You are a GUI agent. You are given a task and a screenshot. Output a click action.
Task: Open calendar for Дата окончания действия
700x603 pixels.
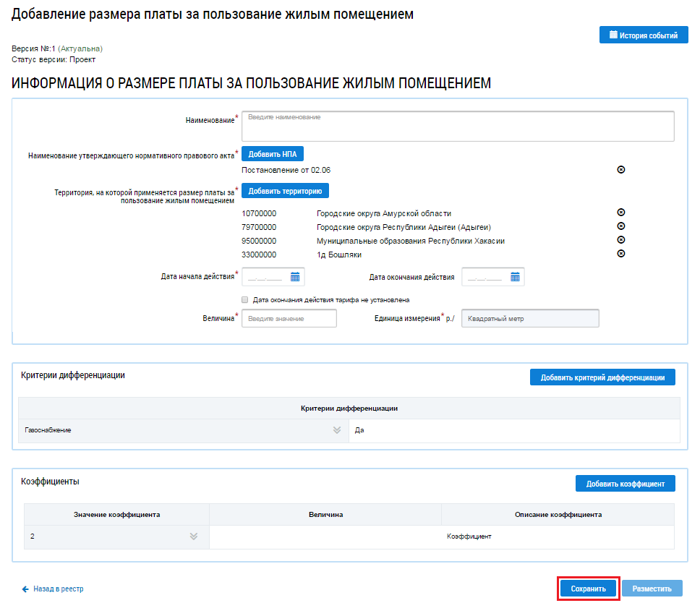click(x=515, y=277)
